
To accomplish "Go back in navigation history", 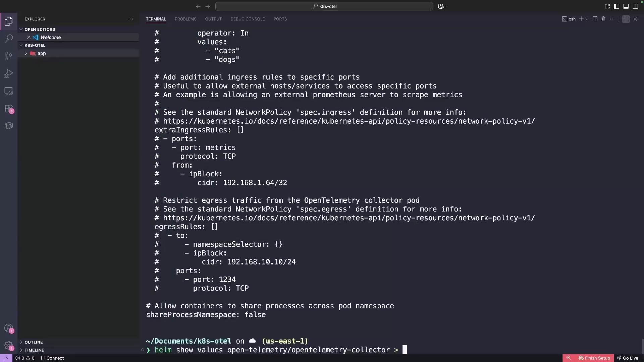I will pos(198,6).
